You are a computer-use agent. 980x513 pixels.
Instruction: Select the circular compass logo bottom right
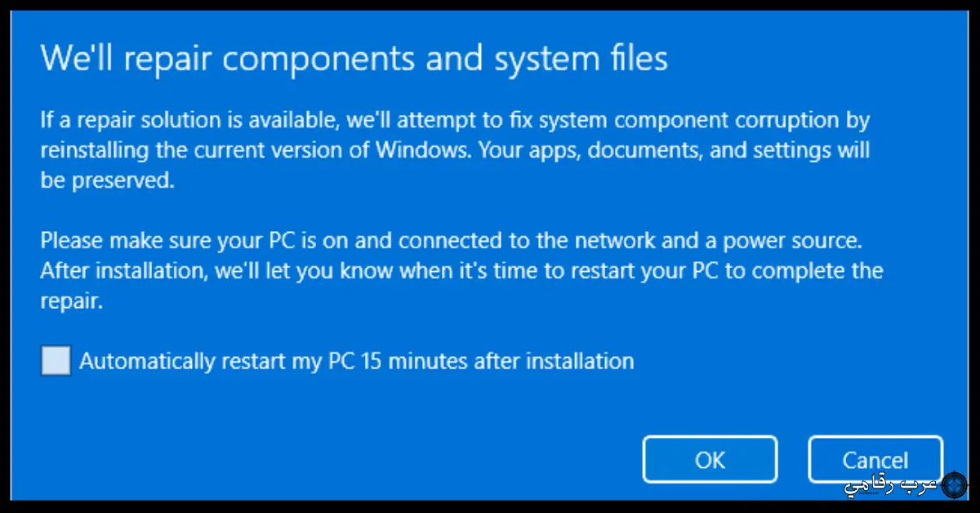pyautogui.click(x=955, y=484)
